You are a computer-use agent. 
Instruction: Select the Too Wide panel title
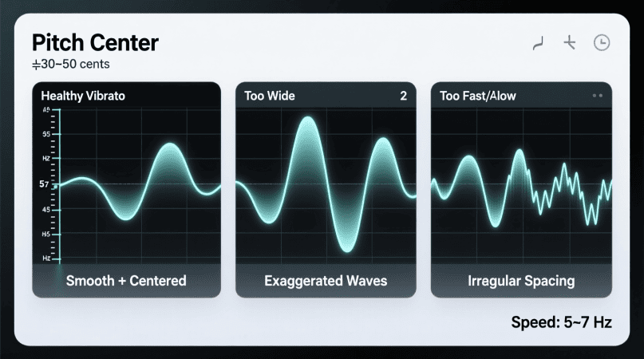point(270,96)
